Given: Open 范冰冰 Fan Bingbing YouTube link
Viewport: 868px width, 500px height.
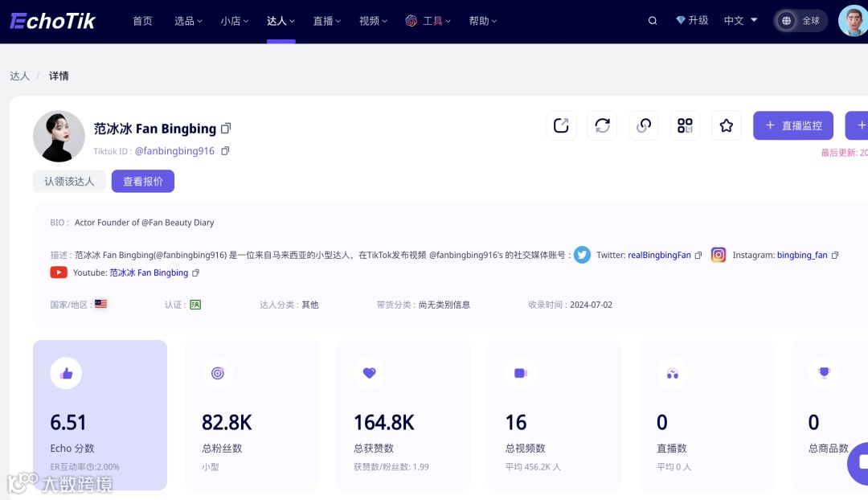Looking at the screenshot, I should click(x=149, y=273).
